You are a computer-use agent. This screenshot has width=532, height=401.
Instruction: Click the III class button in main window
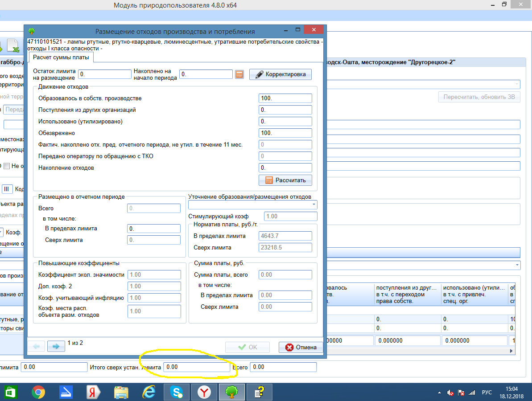pyautogui.click(x=7, y=189)
